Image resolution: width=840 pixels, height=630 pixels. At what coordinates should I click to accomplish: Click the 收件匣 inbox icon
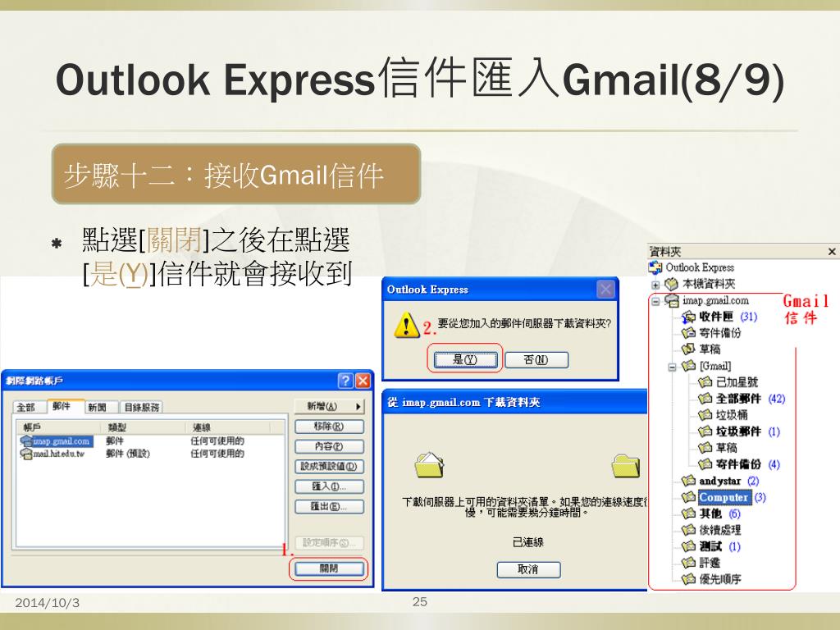coord(688,317)
